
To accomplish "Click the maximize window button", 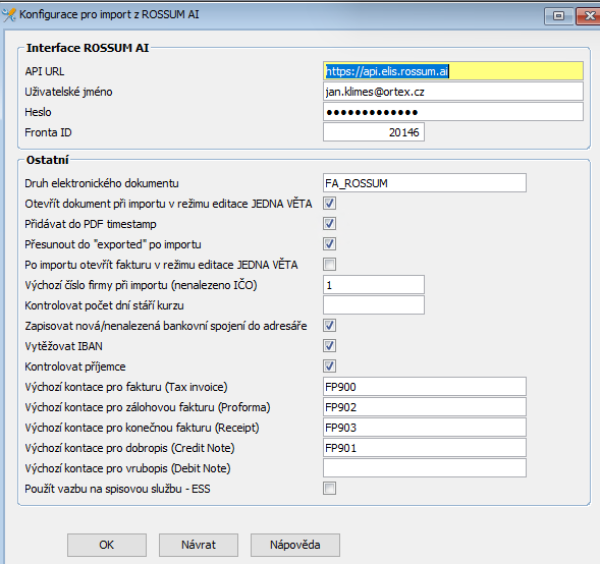I will pos(559,16).
